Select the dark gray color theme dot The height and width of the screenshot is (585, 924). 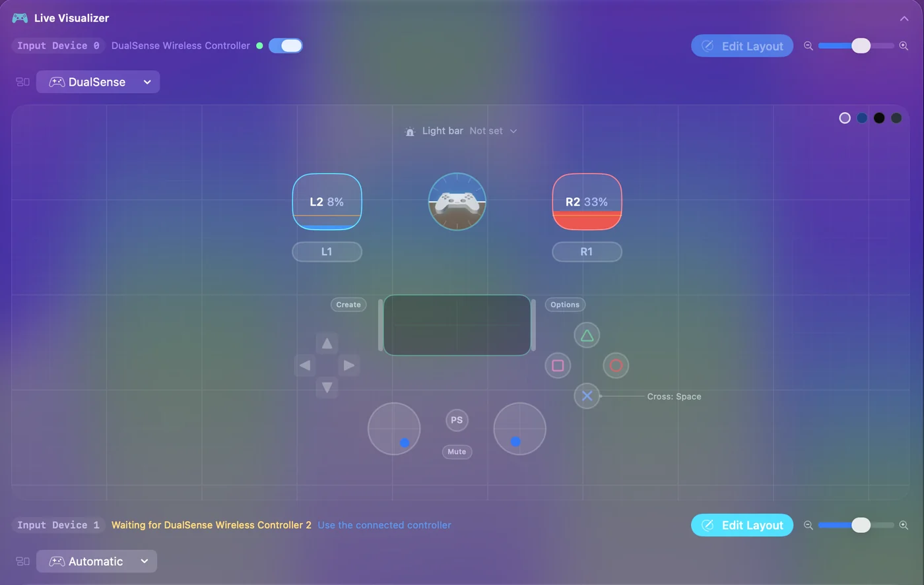896,118
